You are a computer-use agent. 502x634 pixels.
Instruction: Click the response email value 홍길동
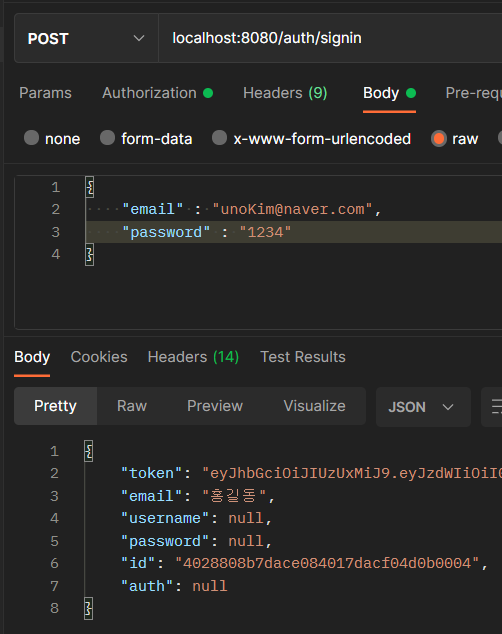234,496
